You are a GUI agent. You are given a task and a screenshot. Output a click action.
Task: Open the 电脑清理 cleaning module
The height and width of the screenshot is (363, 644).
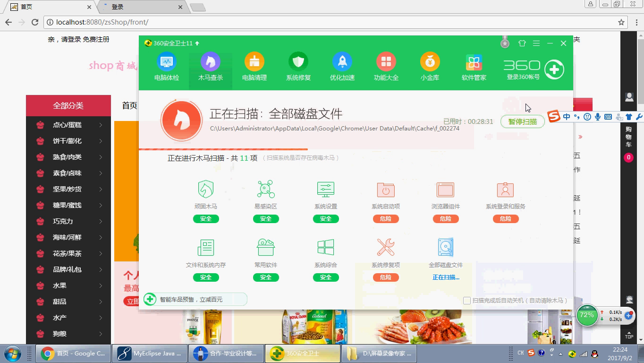point(254,62)
